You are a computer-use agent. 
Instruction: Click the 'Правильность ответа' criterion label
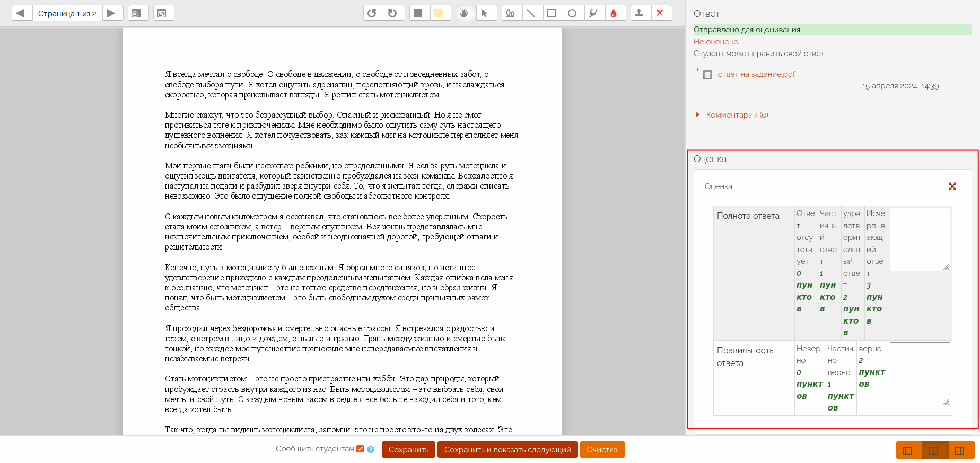[x=745, y=357]
